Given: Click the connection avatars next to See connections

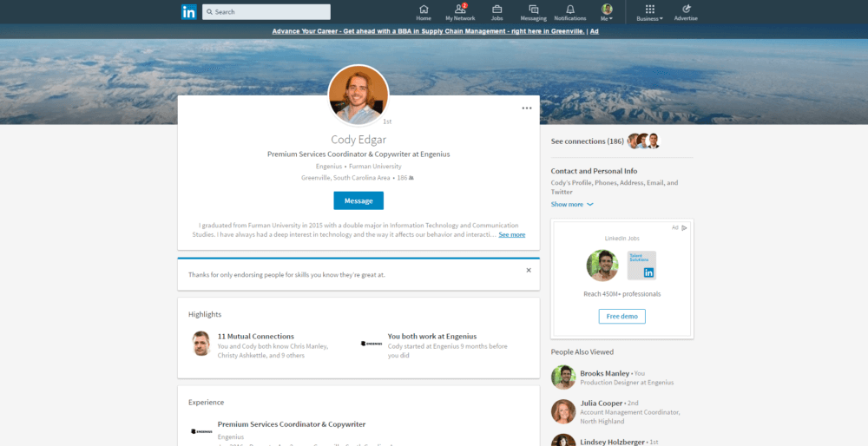Looking at the screenshot, I should (x=643, y=141).
